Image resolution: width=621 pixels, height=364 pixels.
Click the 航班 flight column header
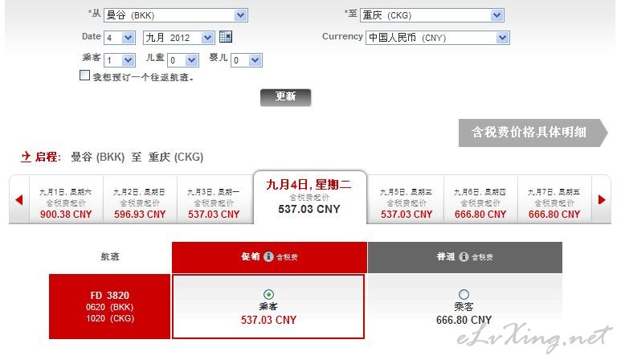coord(110,256)
